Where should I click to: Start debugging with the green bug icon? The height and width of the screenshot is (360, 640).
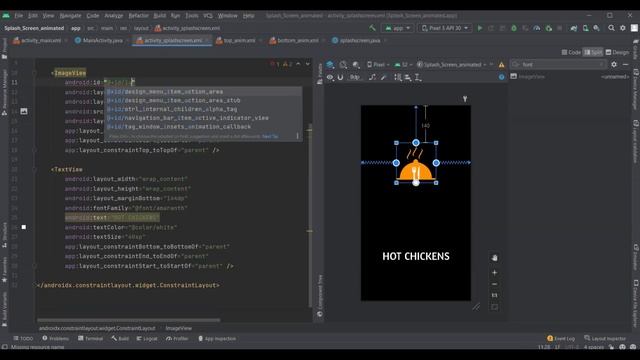coord(514,28)
